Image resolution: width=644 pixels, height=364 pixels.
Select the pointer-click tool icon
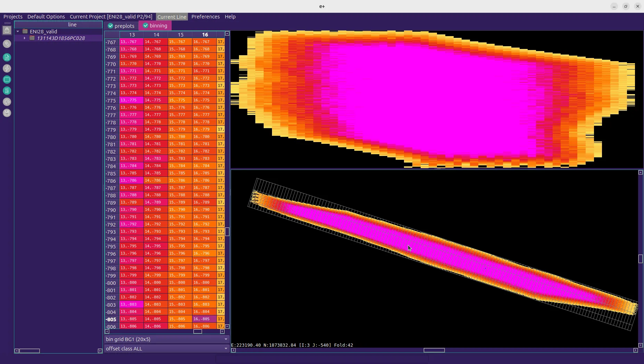point(7,44)
